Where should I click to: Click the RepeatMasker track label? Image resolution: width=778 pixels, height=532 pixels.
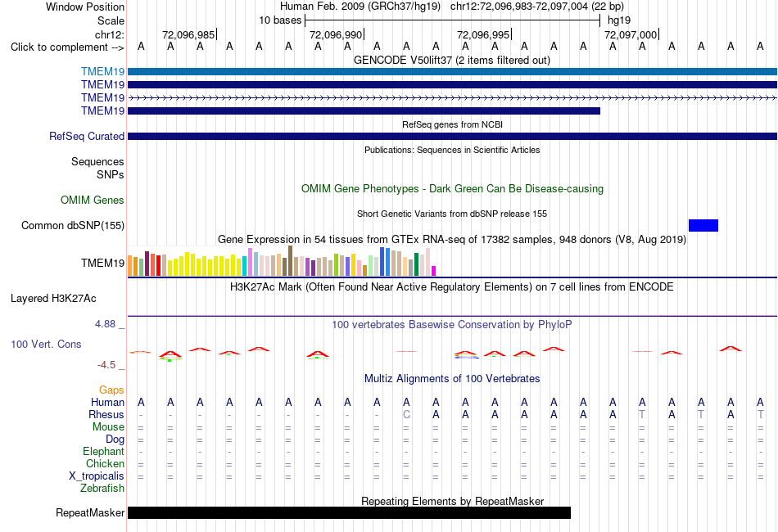90,512
